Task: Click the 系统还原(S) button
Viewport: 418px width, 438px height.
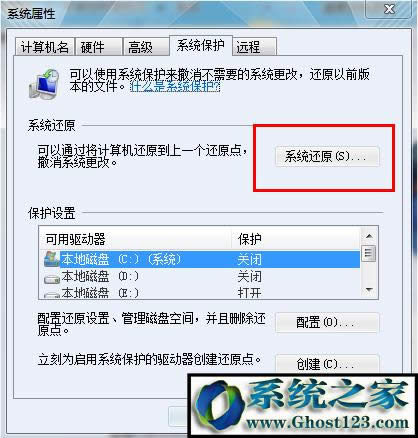Action: coord(327,156)
